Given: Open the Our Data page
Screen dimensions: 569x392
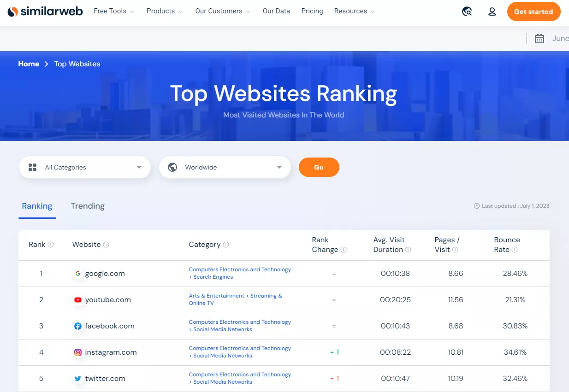Looking at the screenshot, I should [276, 11].
